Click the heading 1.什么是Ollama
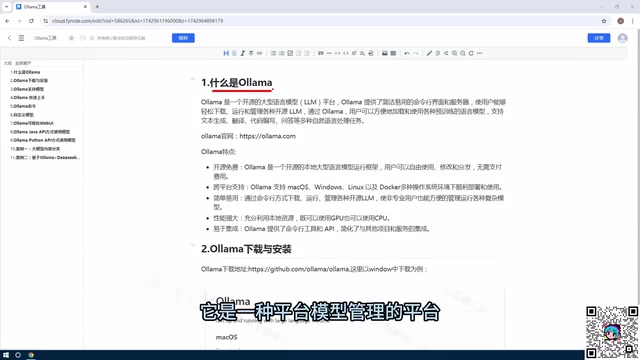This screenshot has height=360, width=640. (236, 83)
